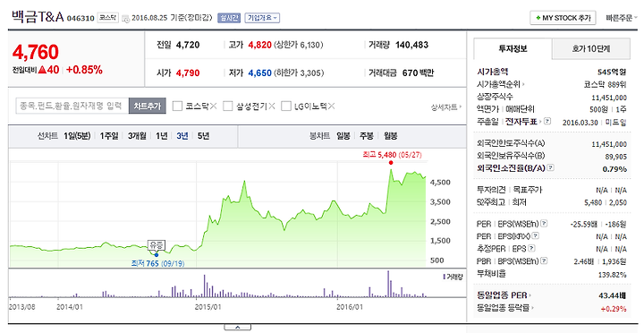Click the up arrow beside 전일대비 40

pos(42,70)
